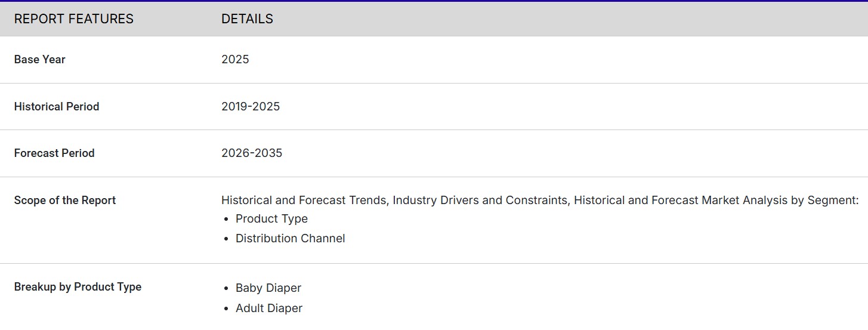The width and height of the screenshot is (868, 330).
Task: Click the bullet point before Product Type
Action: (226, 219)
